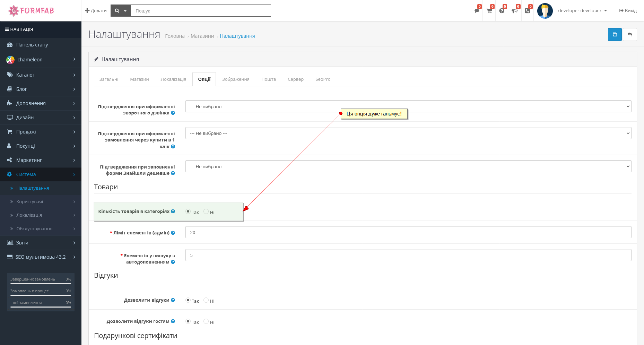Click the question mark notification icon in header
The image size is (644, 345).
click(502, 11)
